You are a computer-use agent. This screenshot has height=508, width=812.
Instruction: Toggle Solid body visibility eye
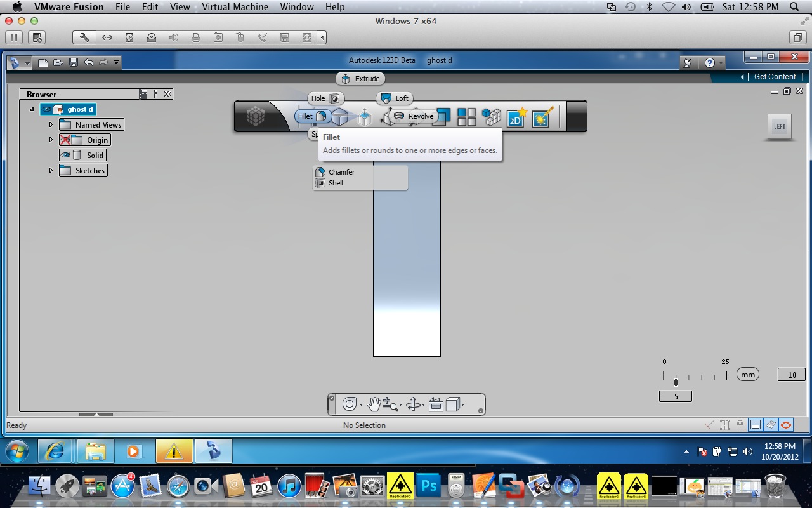65,155
